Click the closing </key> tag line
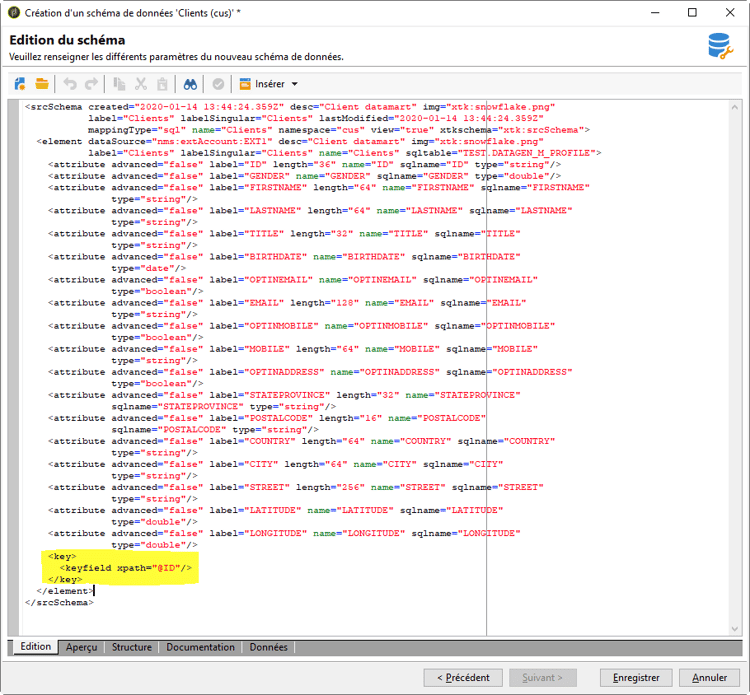Screen dimensions: 750x695 pyautogui.click(x=65, y=579)
